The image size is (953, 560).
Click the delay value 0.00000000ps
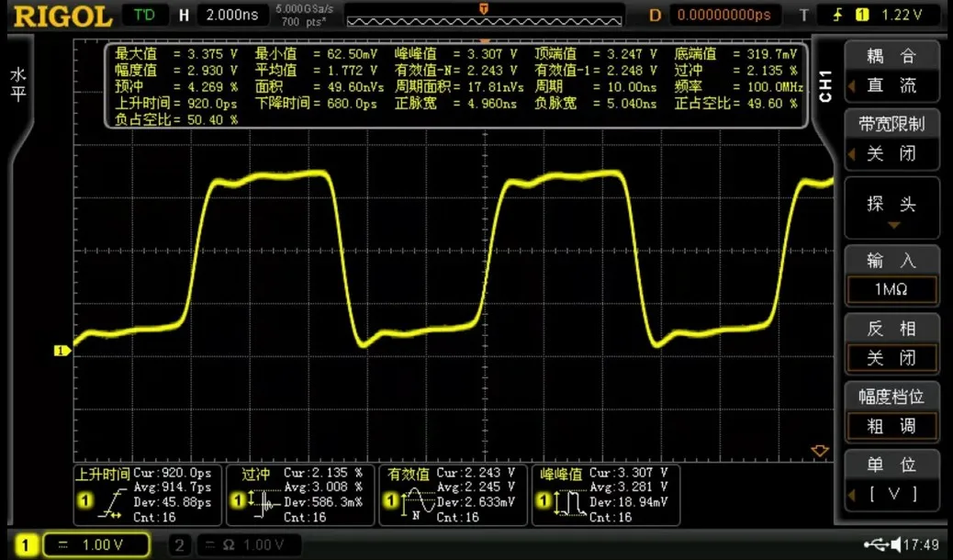[x=723, y=16]
